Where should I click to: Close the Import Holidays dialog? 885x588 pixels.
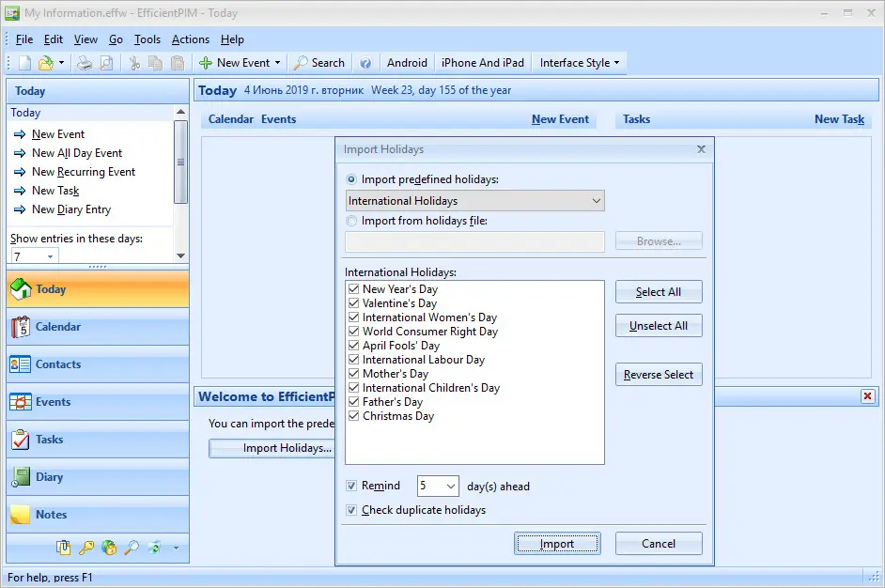pos(701,149)
